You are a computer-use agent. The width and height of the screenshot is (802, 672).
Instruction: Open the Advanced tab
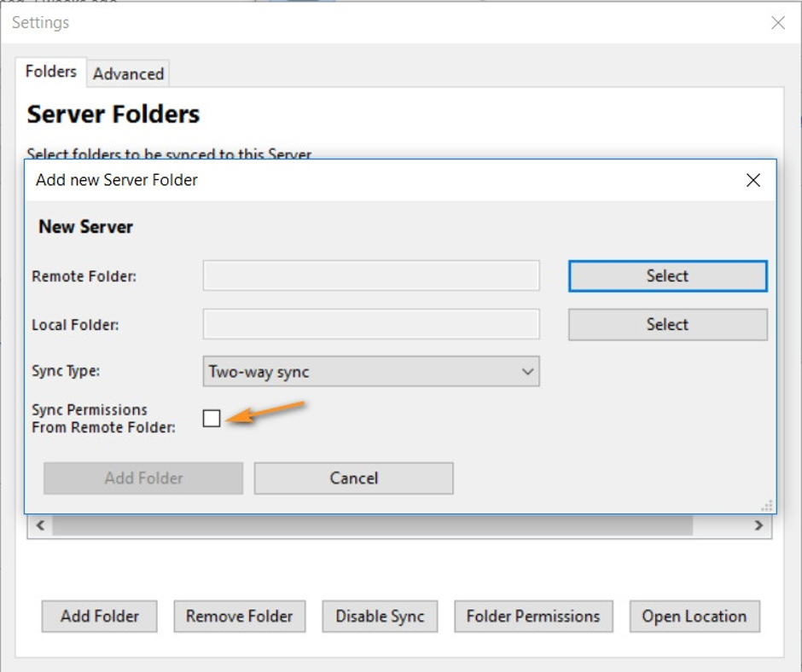[128, 73]
